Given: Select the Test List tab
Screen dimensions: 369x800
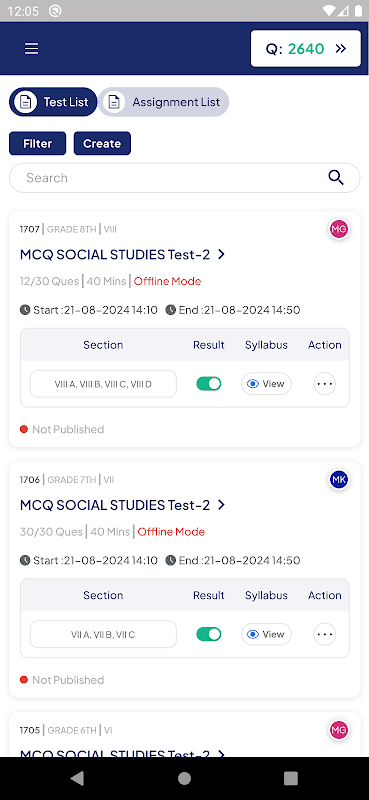Looking at the screenshot, I should [53, 102].
